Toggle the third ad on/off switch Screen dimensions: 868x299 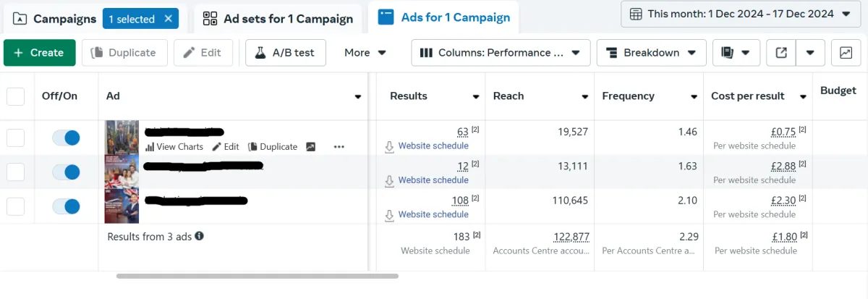point(67,206)
